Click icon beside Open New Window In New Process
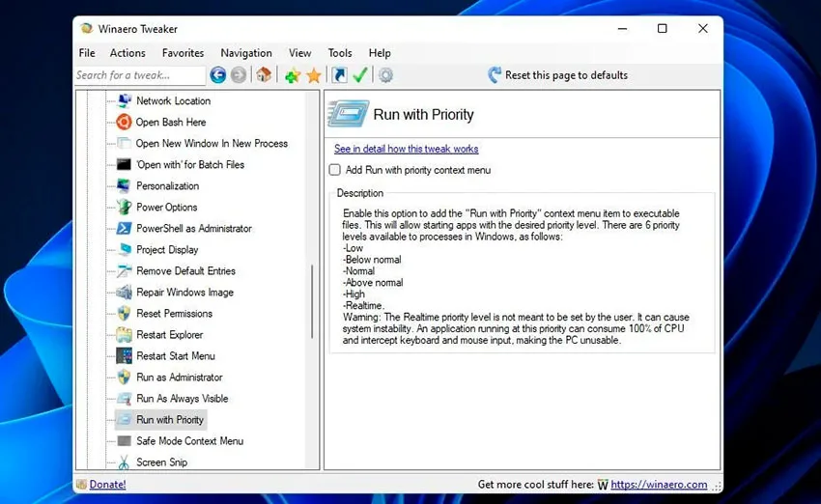 point(124,143)
